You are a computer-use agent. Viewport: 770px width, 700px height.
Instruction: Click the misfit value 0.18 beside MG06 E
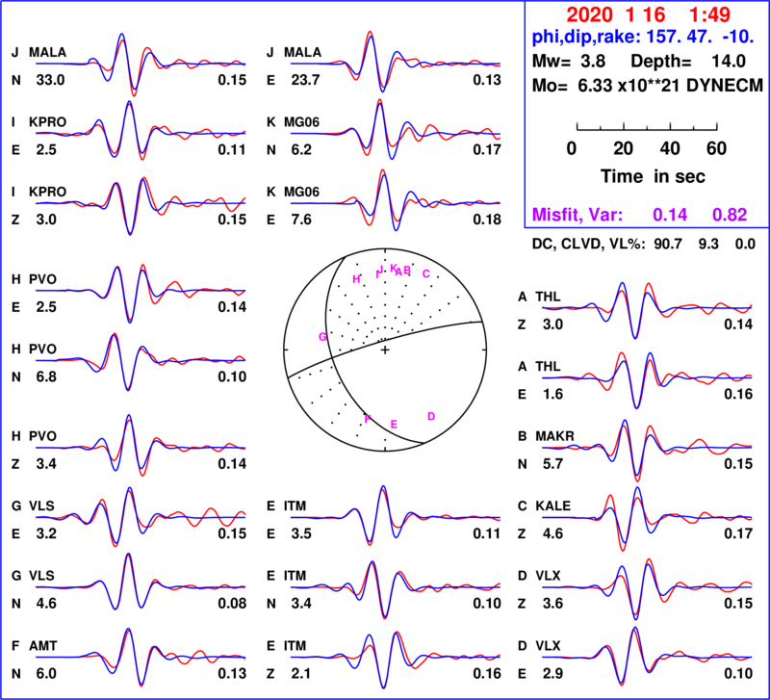tap(487, 220)
